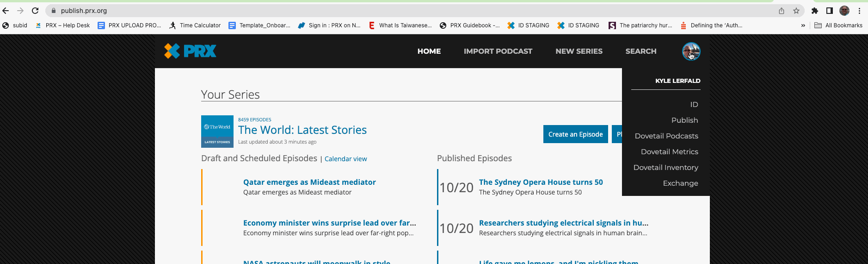Open draft Economy minister wins surprise lead
The width and height of the screenshot is (868, 264).
click(330, 223)
